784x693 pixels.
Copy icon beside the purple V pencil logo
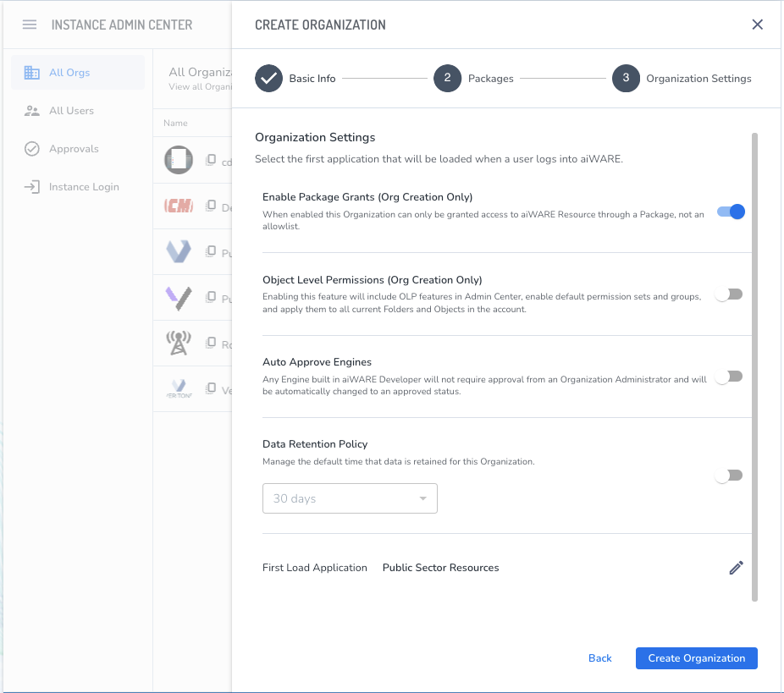pos(211,297)
